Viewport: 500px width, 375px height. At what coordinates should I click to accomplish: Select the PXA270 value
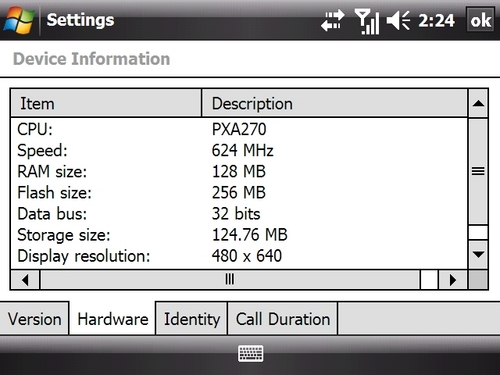[239, 129]
